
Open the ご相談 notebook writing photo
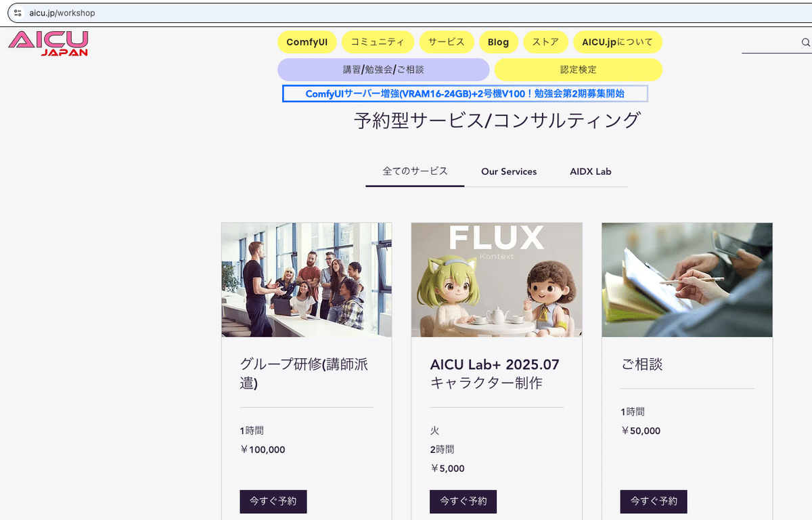pos(687,280)
